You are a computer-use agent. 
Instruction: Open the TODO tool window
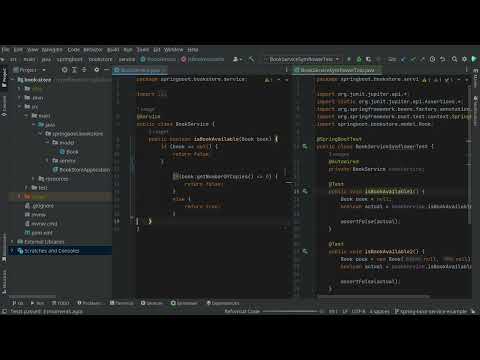tap(60, 303)
